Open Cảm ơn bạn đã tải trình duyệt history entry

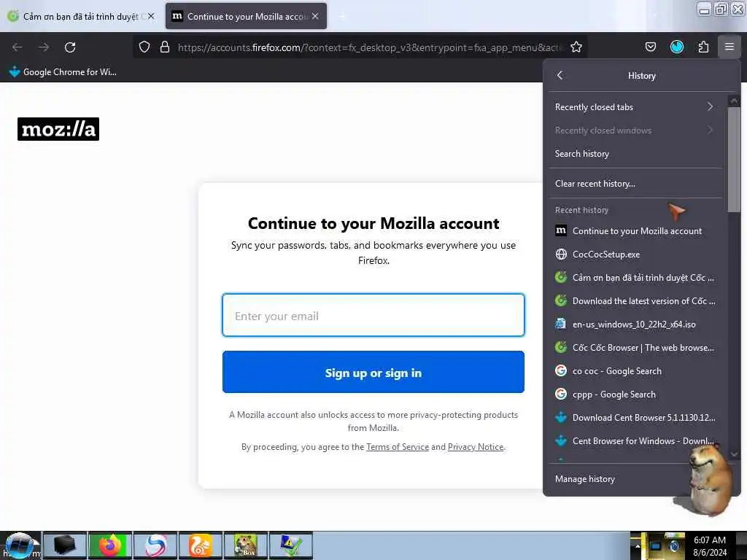635,278
